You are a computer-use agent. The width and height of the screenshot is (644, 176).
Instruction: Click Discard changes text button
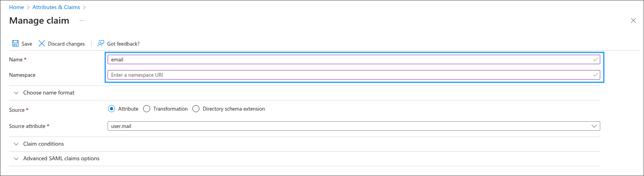point(66,44)
